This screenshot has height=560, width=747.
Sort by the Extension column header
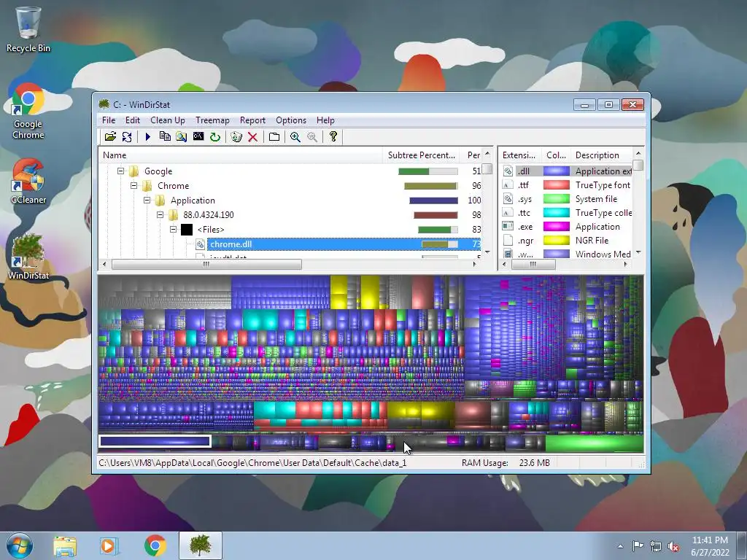pyautogui.click(x=519, y=155)
